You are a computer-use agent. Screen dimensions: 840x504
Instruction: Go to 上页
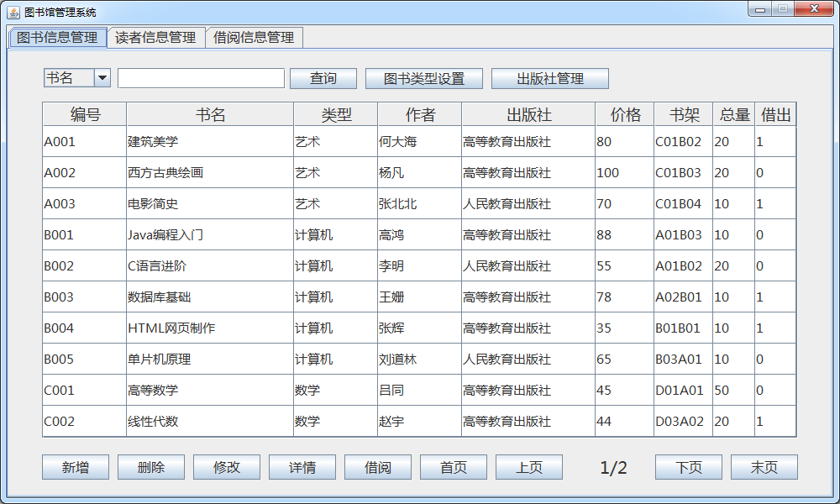click(x=528, y=467)
